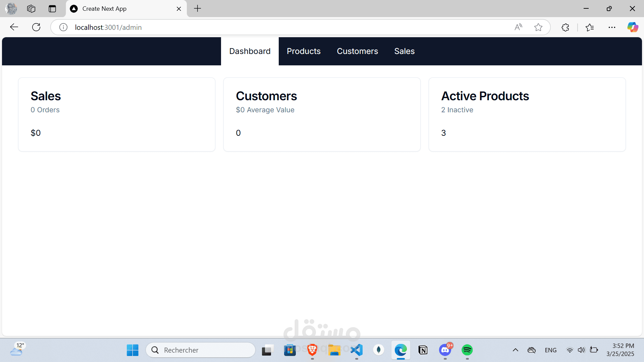Open the Workspaces icon

(x=31, y=9)
